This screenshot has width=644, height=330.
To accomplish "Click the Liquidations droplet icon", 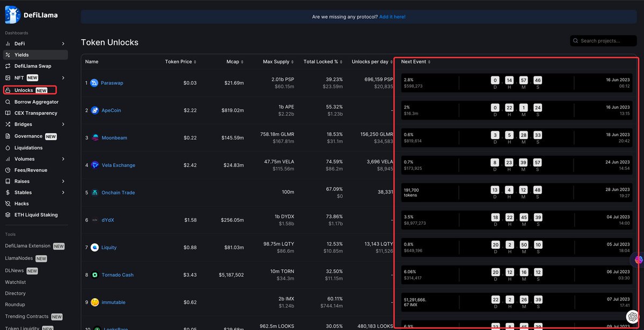I will click(x=8, y=148).
